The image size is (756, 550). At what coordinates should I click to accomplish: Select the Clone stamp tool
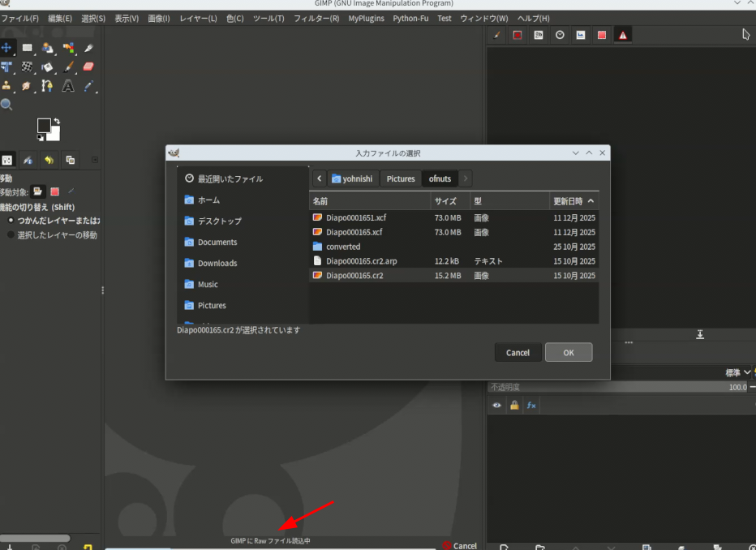point(6,86)
